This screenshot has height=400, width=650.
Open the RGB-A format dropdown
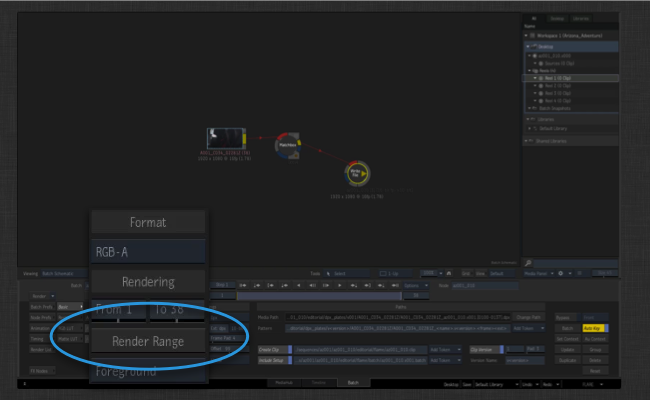click(x=148, y=252)
